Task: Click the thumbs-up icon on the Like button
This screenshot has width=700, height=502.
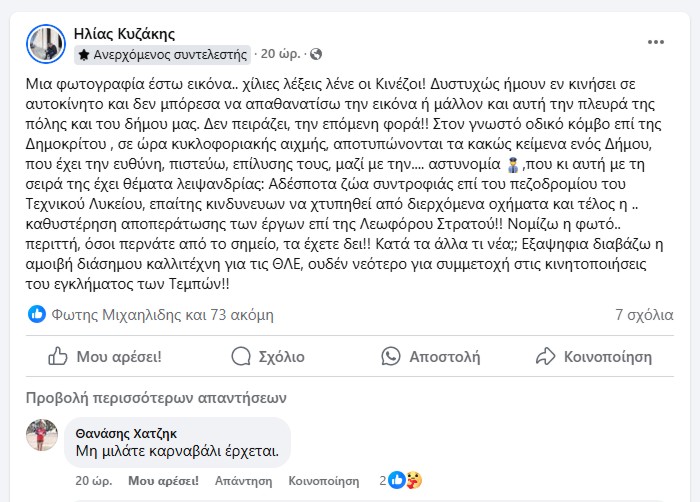Action: click(x=58, y=356)
